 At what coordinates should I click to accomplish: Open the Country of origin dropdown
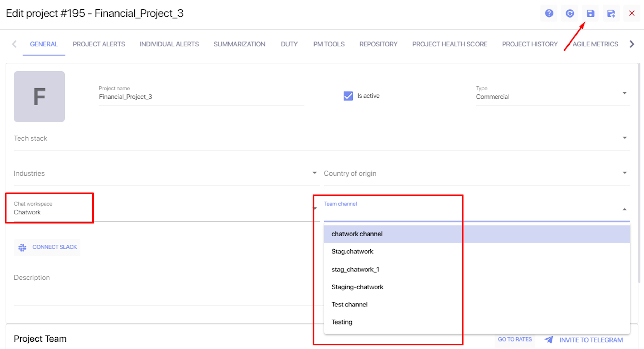pos(477,174)
